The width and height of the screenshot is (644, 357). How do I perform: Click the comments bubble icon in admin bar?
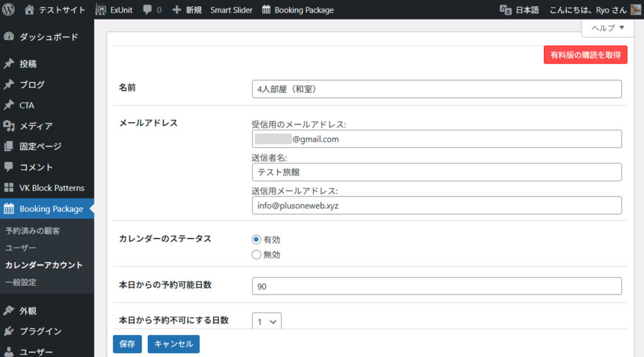coord(147,10)
